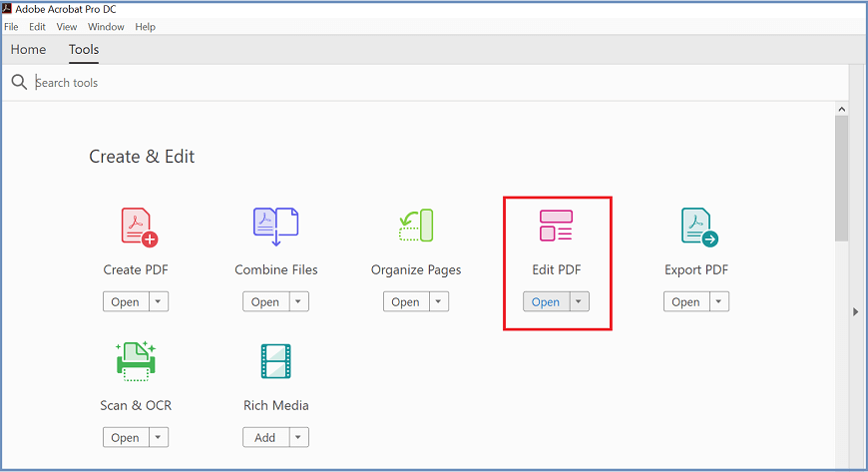Click the Create PDF tool icon
This screenshot has height=472, width=868.
[140, 227]
